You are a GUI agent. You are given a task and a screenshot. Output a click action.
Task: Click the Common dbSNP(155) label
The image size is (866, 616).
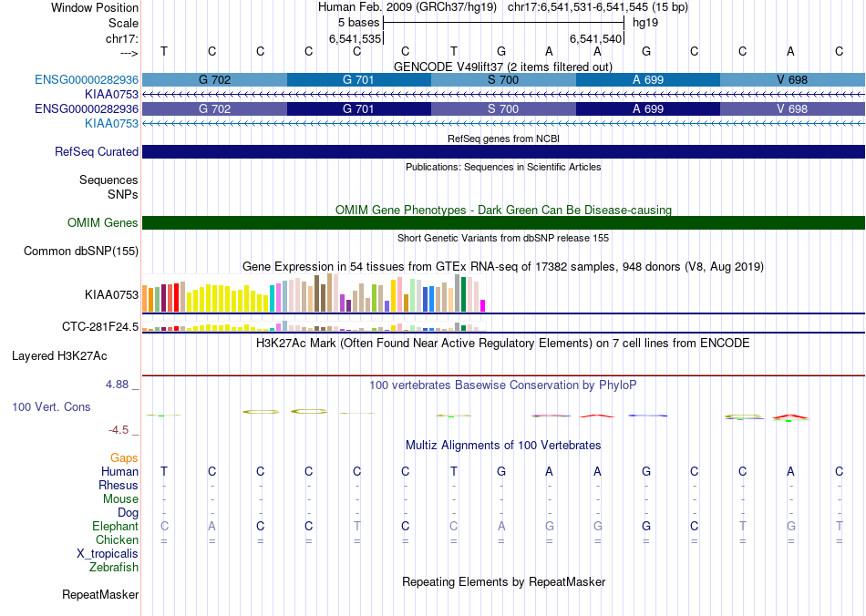[81, 252]
